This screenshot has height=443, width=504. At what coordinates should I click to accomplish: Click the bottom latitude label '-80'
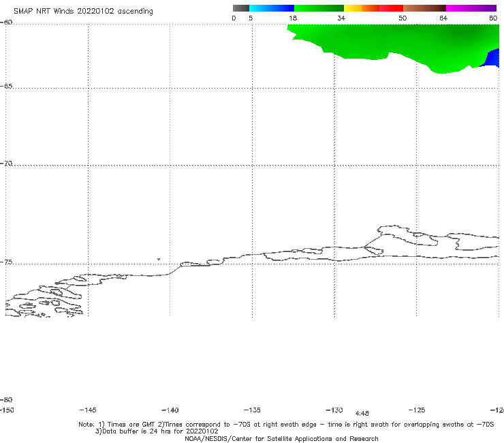(x=6, y=399)
